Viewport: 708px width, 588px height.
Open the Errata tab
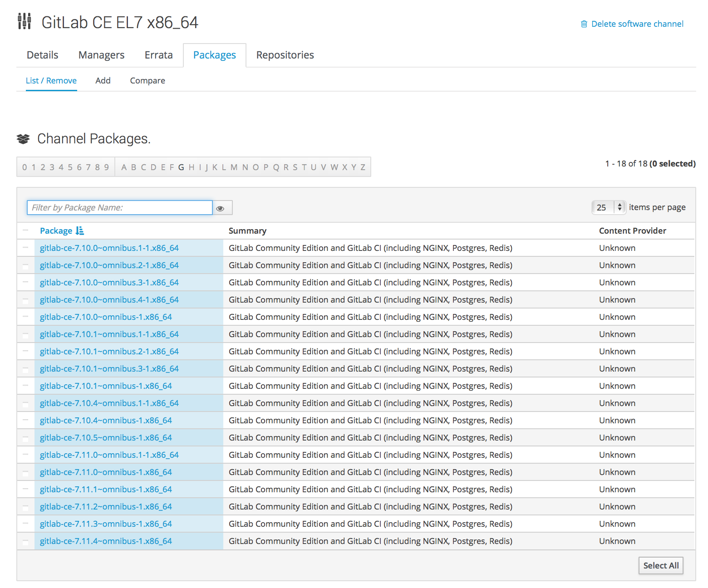[x=158, y=55]
